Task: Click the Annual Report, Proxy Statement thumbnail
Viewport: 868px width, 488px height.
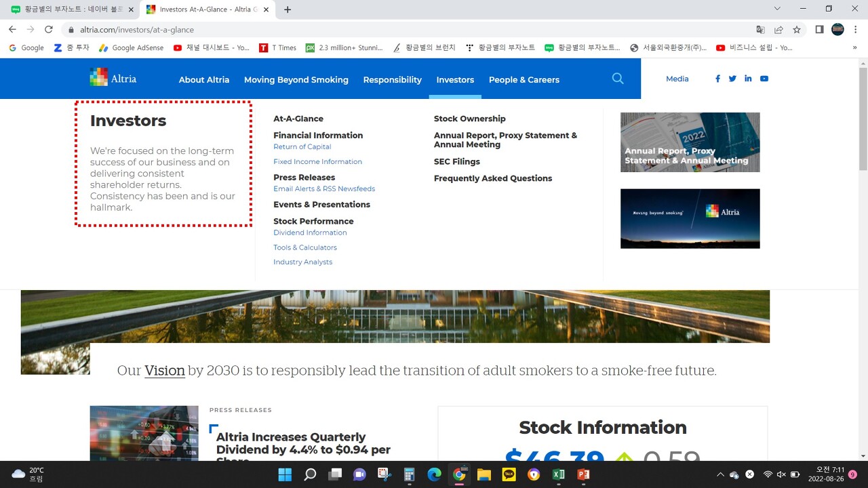Action: click(x=690, y=142)
